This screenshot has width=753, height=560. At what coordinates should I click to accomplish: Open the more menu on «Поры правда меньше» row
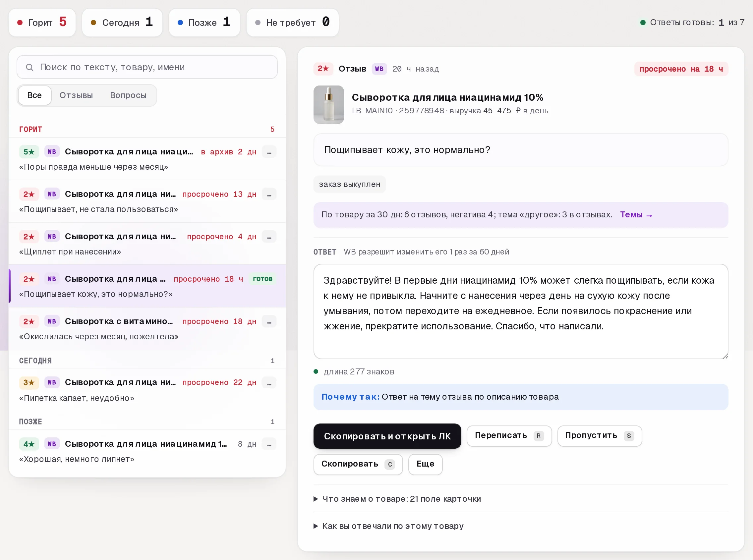[269, 152]
